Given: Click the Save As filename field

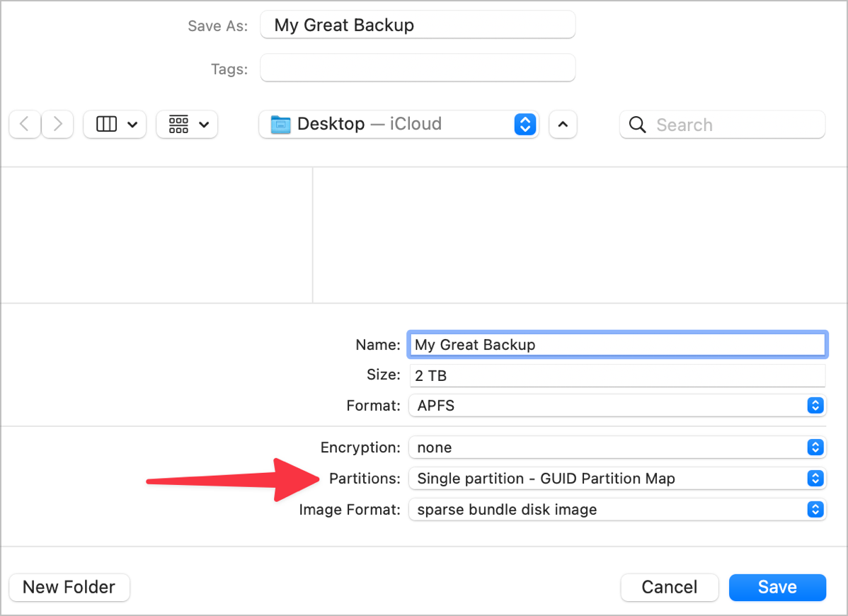Looking at the screenshot, I should pyautogui.click(x=418, y=25).
